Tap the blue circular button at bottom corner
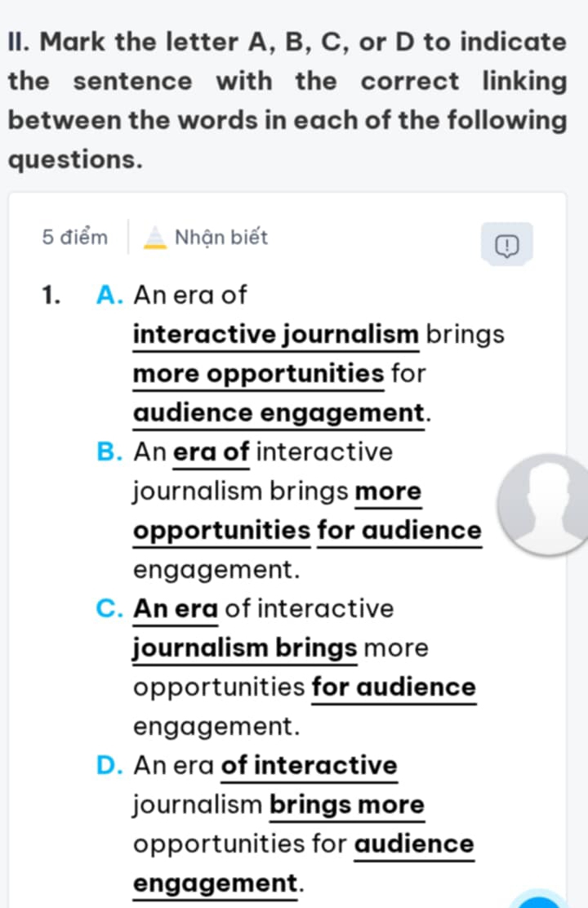This screenshot has width=588, height=908. pos(539,900)
